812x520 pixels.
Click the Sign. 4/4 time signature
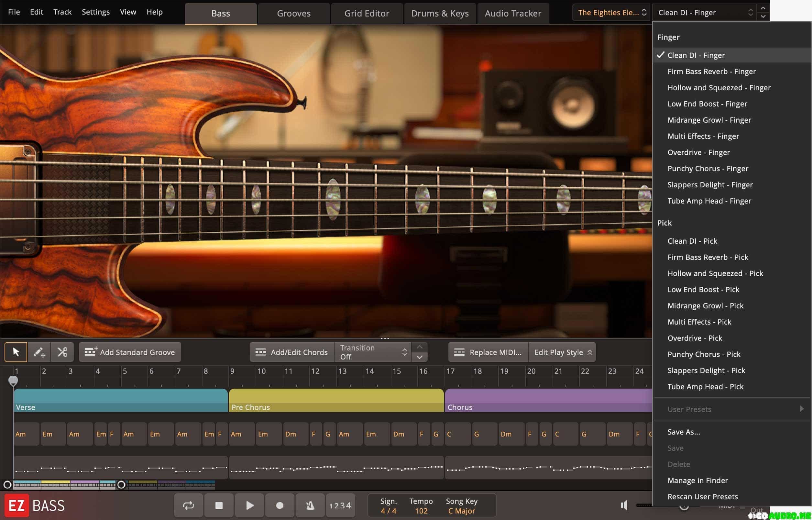pyautogui.click(x=389, y=506)
